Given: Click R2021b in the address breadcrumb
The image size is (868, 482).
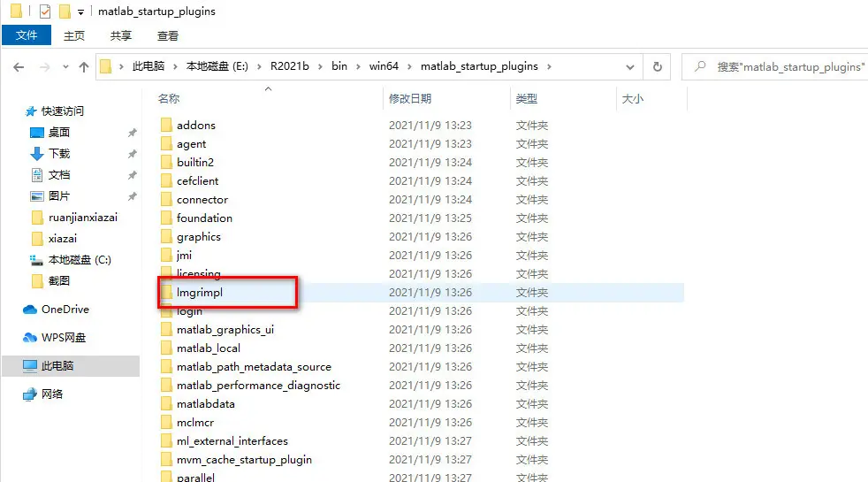Looking at the screenshot, I should (290, 66).
